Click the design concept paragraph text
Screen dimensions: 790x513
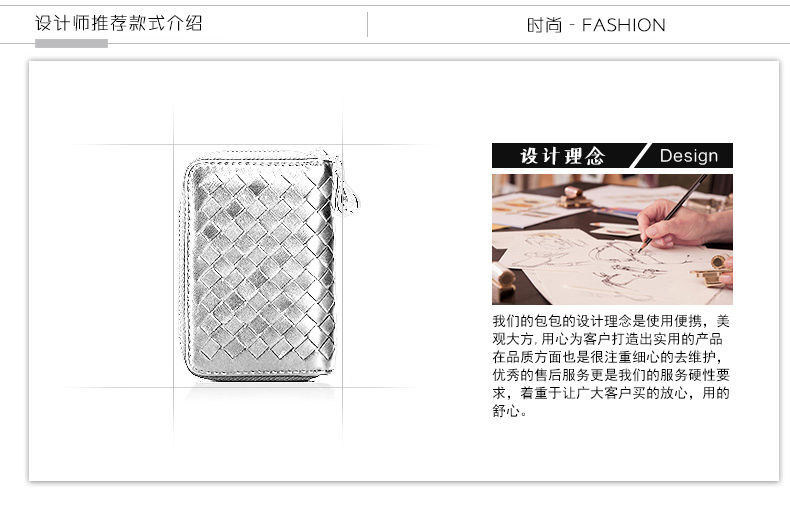click(611, 365)
